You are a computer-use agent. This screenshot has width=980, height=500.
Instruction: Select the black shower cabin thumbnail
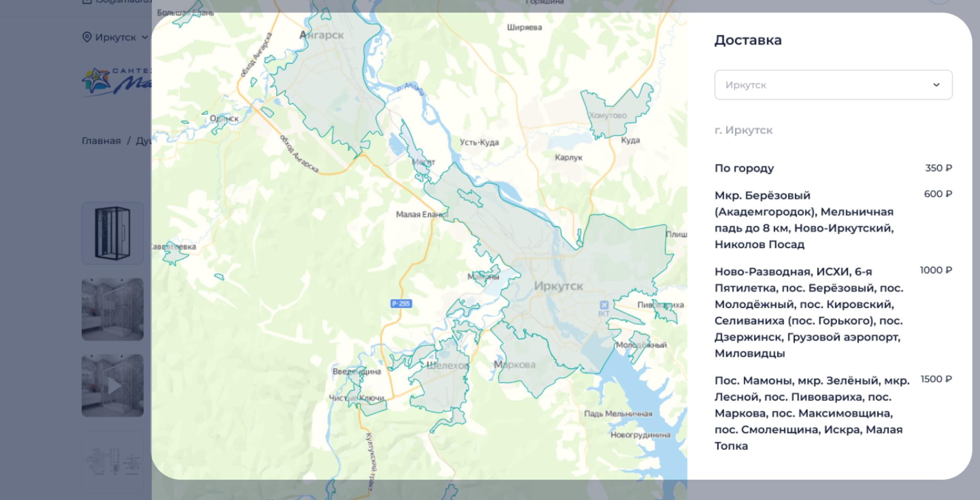tap(112, 233)
